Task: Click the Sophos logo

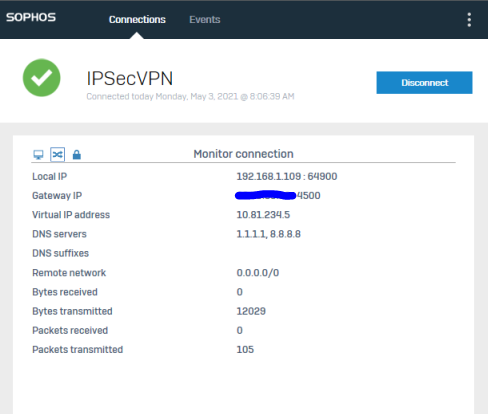Action: pos(31,17)
